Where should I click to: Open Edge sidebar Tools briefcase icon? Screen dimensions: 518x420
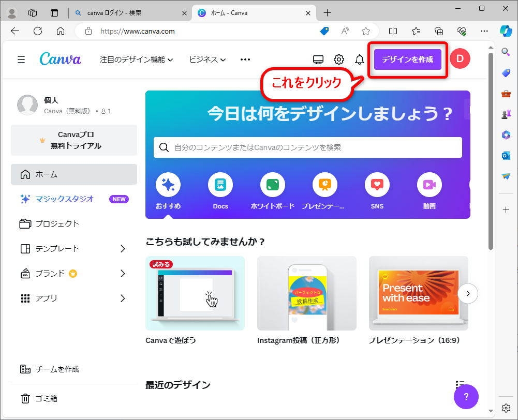pos(506,94)
